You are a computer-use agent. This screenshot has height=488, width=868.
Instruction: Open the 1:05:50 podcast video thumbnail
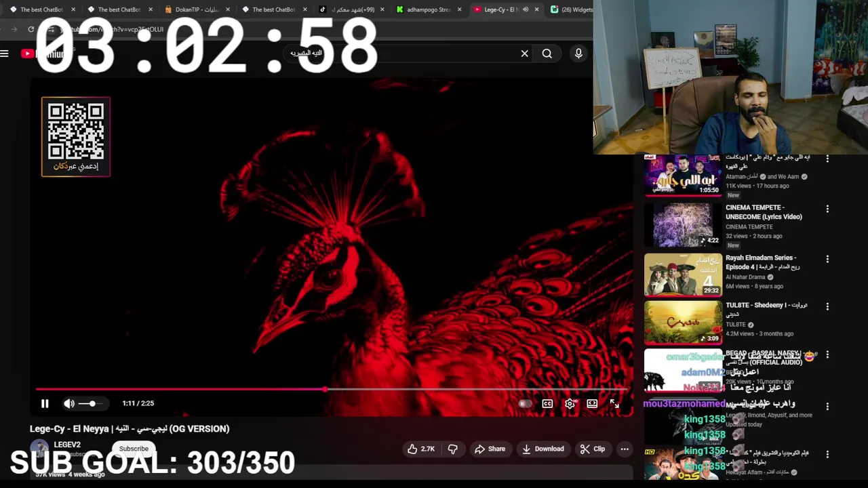[683, 176]
